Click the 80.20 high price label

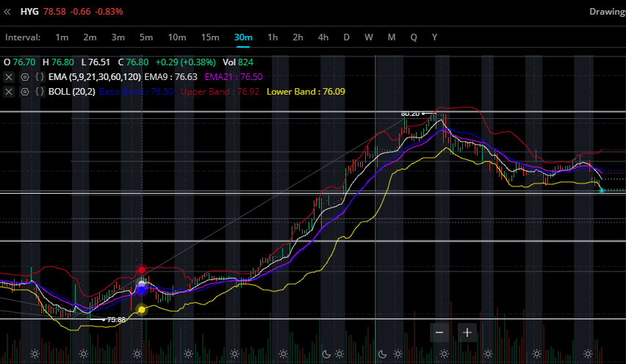(x=411, y=114)
